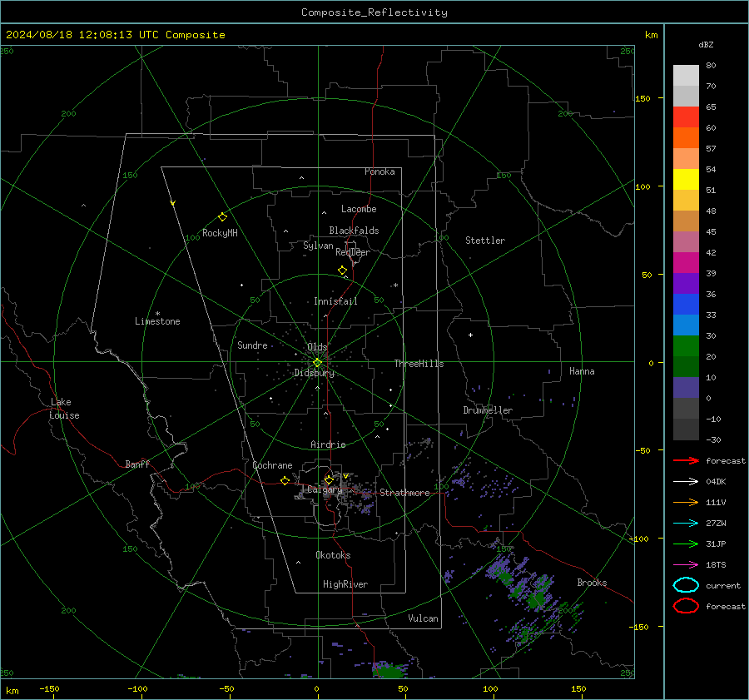Select the magenta 18TS arrow icon
This screenshot has height=700, width=749.
click(686, 565)
